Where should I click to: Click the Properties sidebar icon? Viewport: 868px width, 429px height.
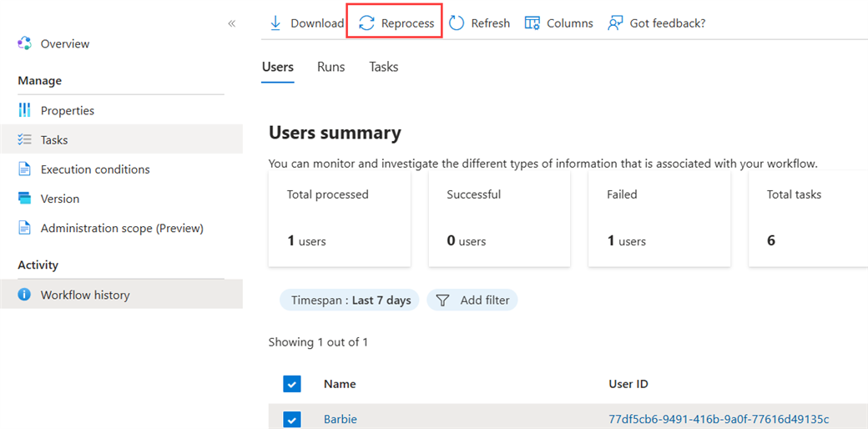tap(25, 110)
